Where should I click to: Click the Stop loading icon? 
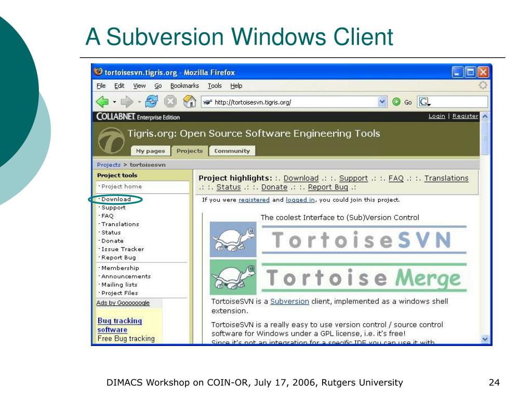point(170,101)
